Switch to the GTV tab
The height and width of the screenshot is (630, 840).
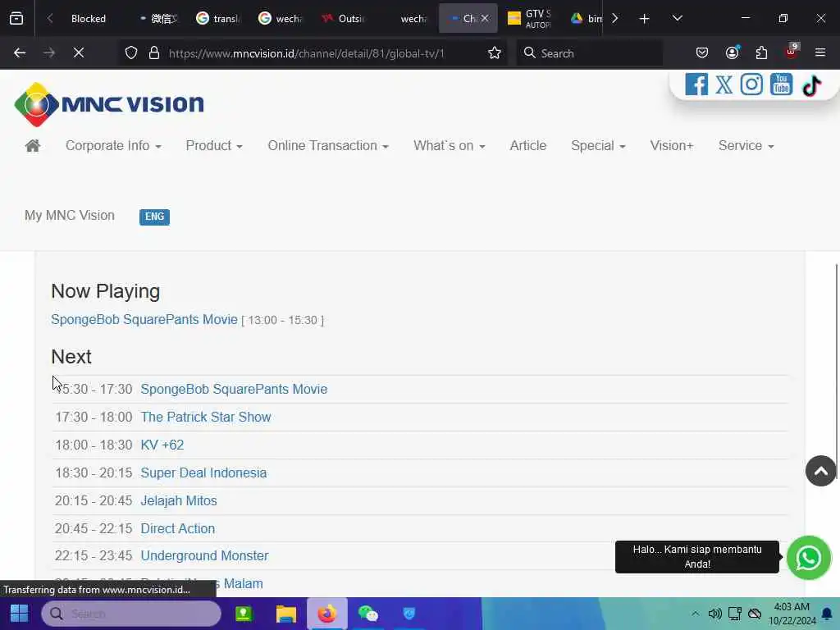529,19
